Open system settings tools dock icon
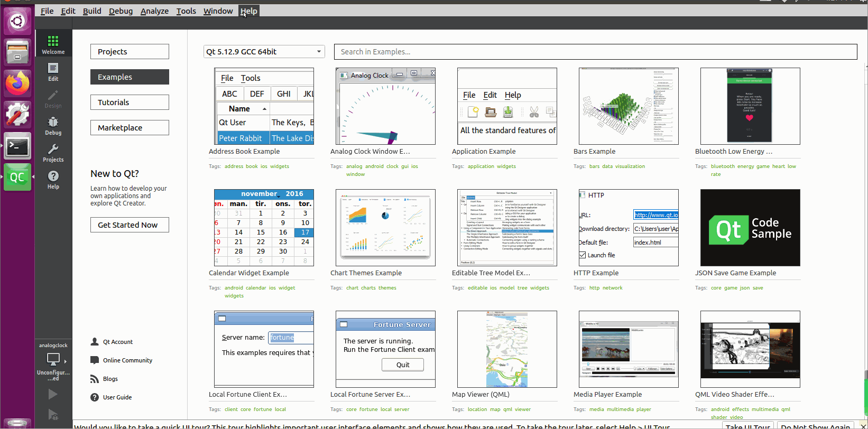868x429 pixels. (x=17, y=115)
